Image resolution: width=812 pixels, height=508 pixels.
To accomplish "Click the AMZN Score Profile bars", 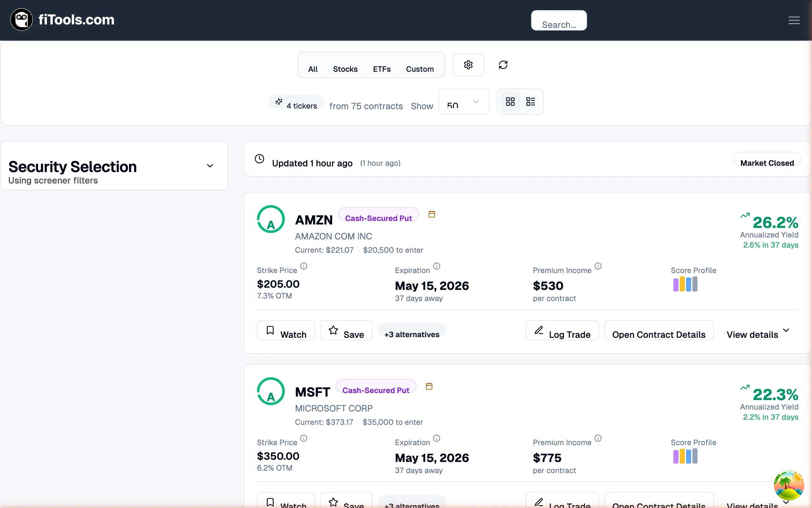I will [x=685, y=284].
